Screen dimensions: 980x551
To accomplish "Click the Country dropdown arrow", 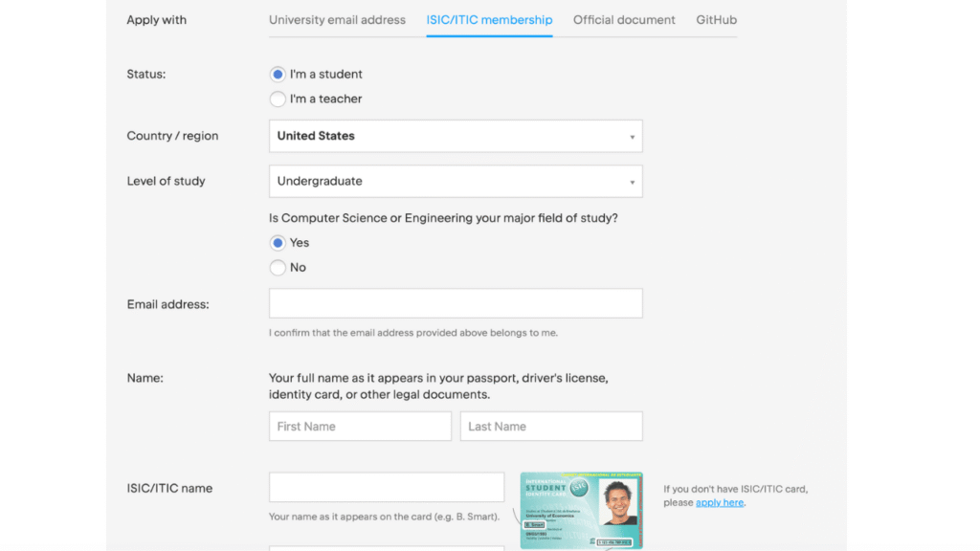I will point(632,137).
